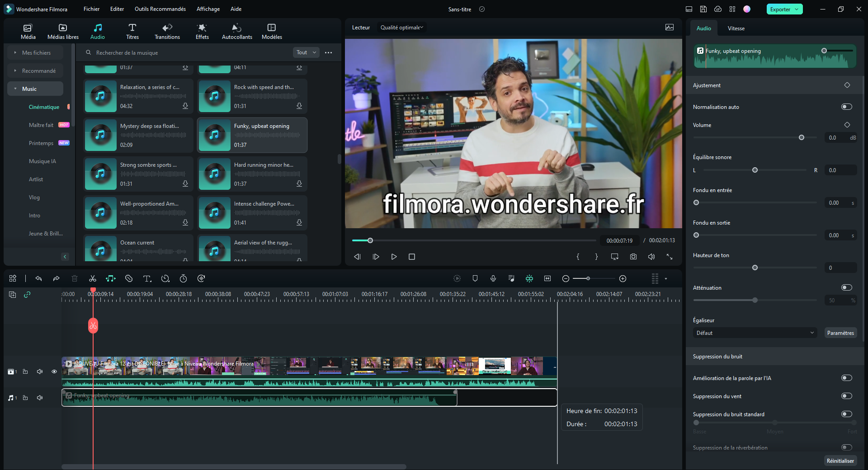Viewport: 868px width, 470px height.
Task: Click the timeline zoom in plus icon
Action: 623,278
